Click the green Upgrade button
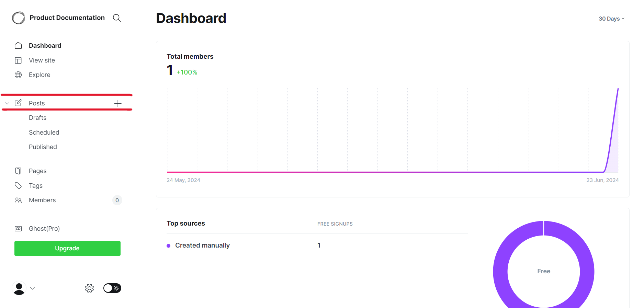This screenshot has width=644, height=308. [x=67, y=248]
